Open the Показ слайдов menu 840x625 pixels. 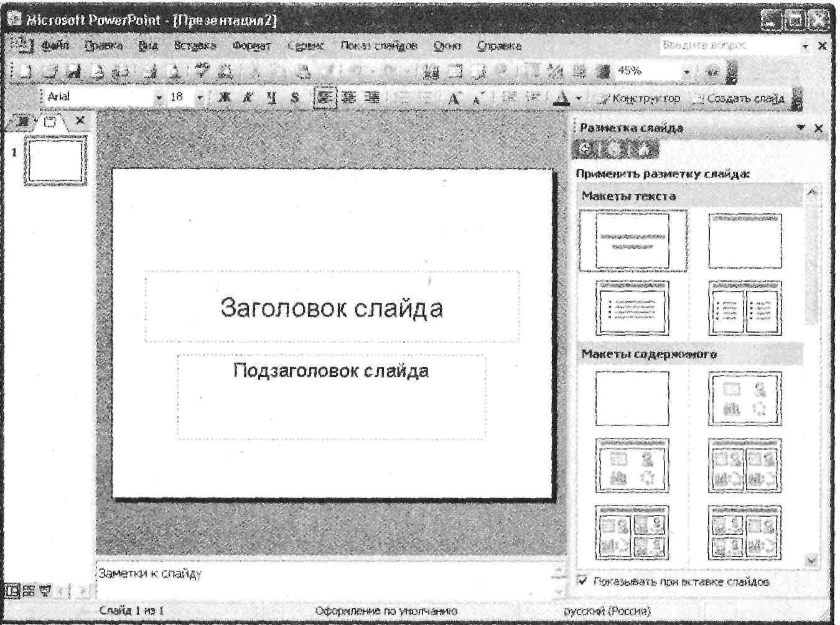click(378, 45)
